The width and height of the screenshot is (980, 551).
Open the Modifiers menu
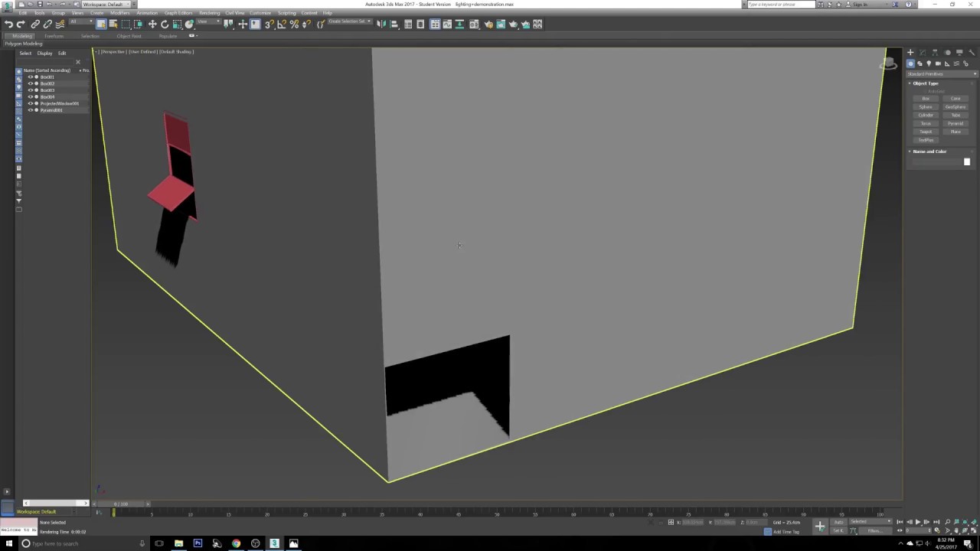coord(119,13)
